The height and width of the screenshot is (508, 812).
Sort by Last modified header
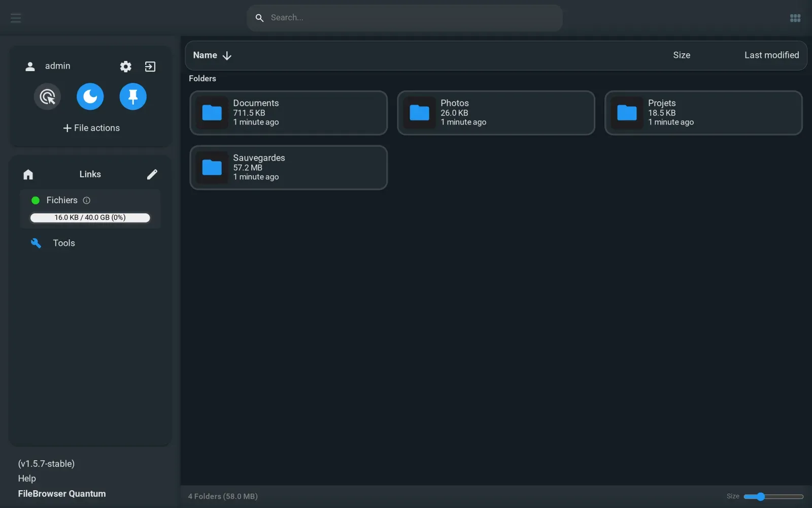click(771, 55)
